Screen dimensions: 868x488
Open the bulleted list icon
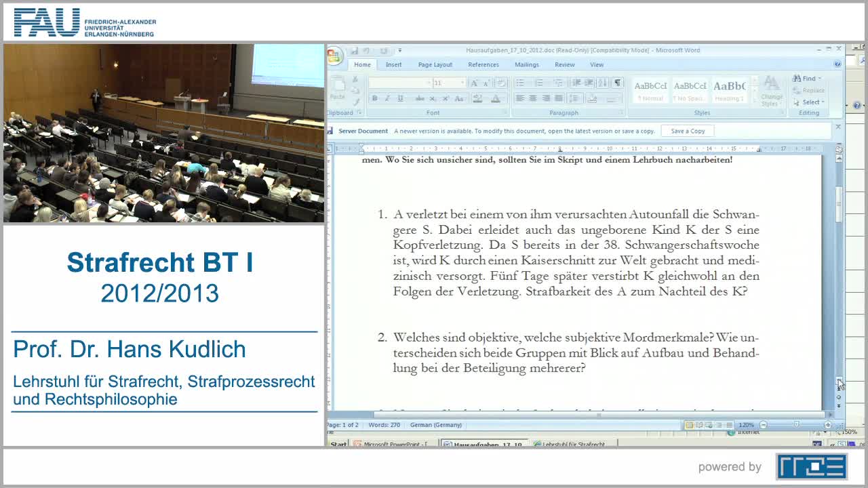pyautogui.click(x=519, y=83)
